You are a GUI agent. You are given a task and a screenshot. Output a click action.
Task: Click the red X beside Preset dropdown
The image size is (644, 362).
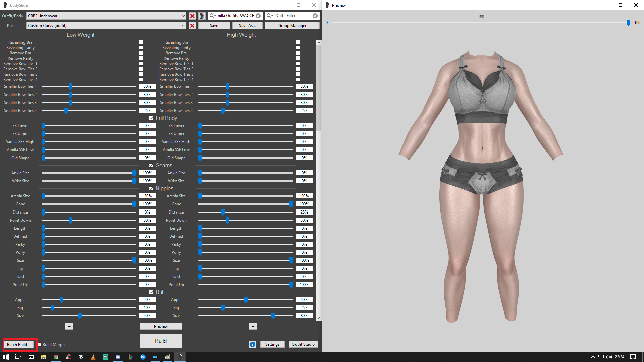192,26
